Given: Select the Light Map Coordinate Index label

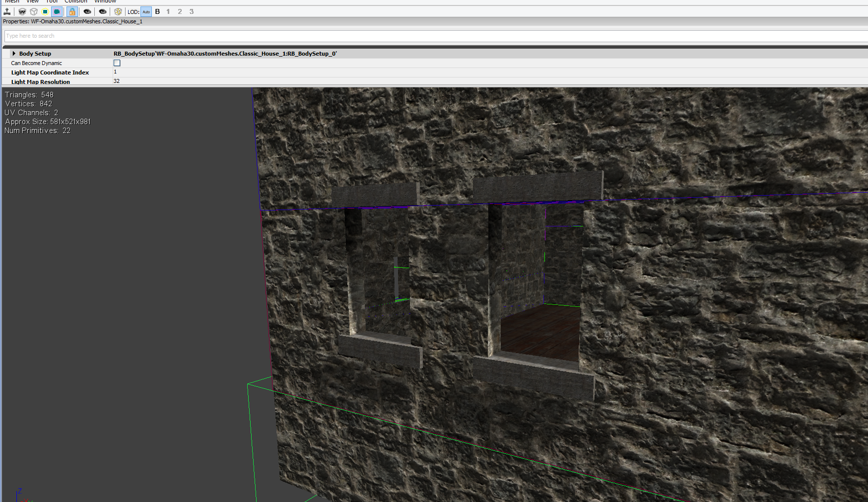Looking at the screenshot, I should (50, 72).
